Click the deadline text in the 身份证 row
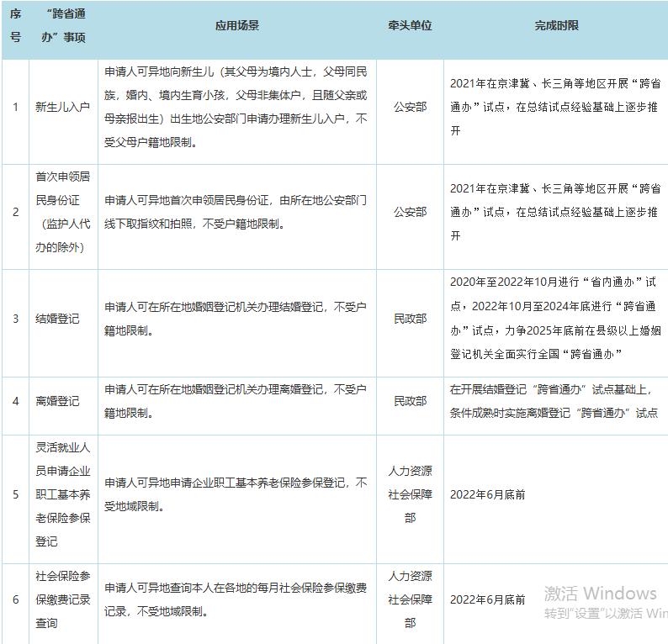 (555, 212)
